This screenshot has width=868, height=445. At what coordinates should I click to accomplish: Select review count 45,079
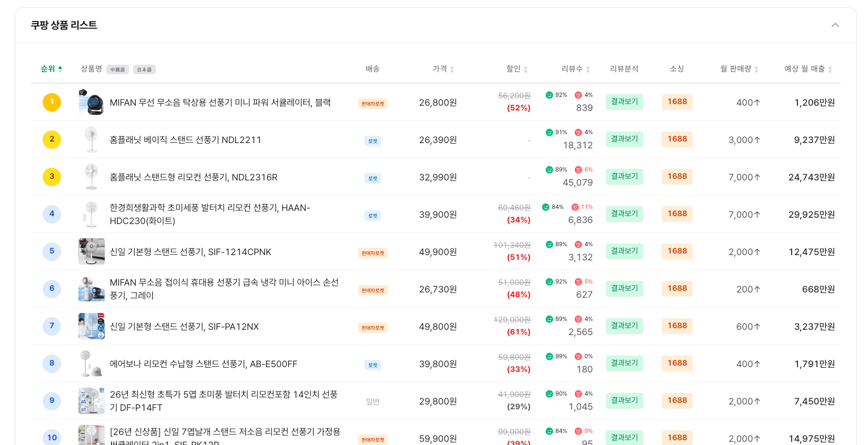tap(577, 183)
